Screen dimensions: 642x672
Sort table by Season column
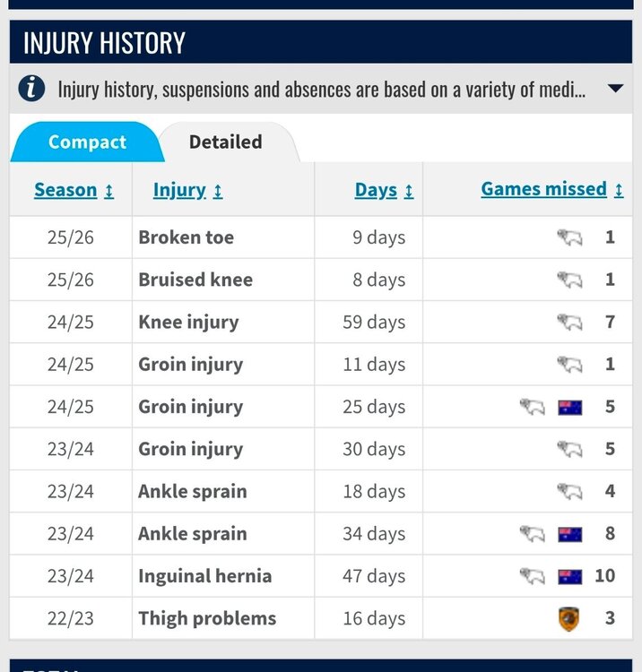click(x=74, y=190)
